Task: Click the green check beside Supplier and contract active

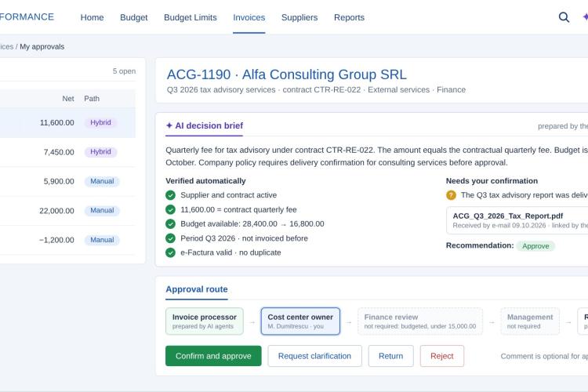Action: (170, 195)
